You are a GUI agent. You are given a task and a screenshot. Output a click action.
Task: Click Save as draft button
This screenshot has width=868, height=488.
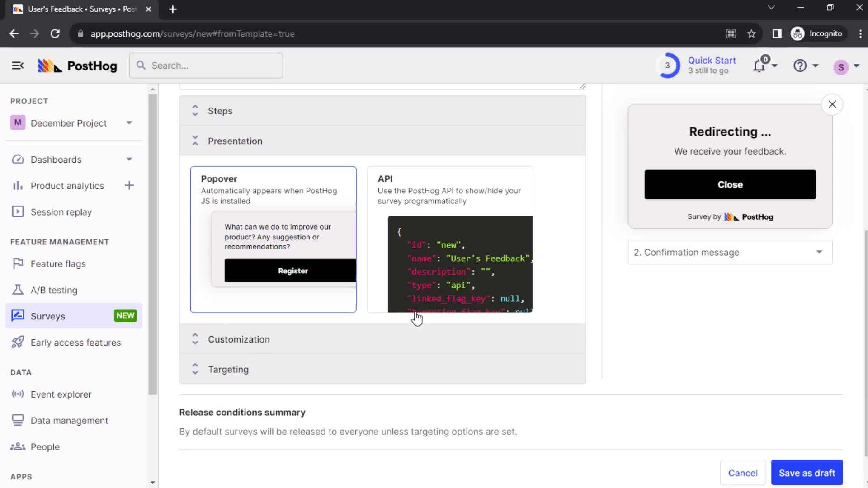pos(807,473)
